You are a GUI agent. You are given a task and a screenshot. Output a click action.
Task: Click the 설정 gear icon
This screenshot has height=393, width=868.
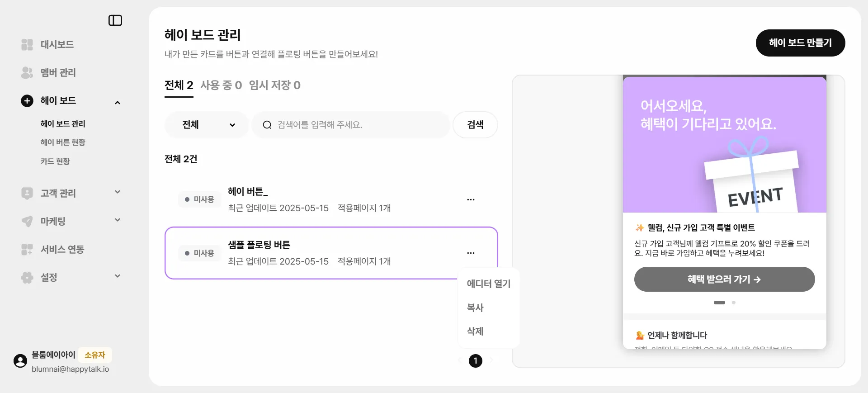pos(27,277)
